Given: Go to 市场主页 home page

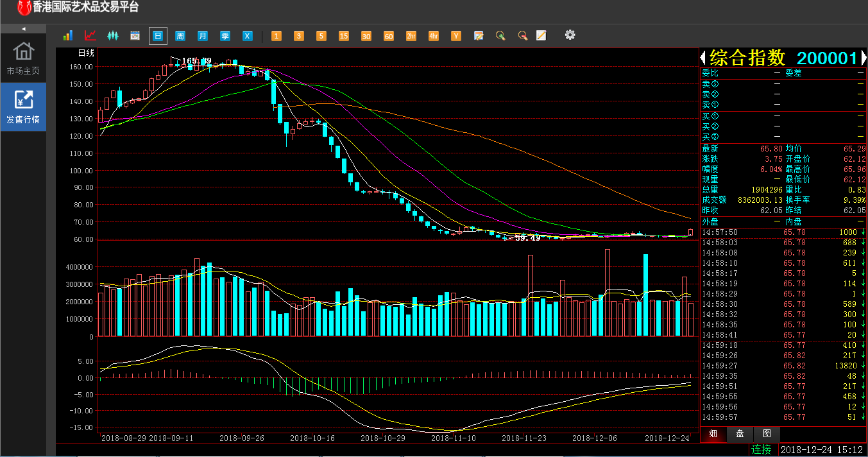Looking at the screenshot, I should click(23, 58).
